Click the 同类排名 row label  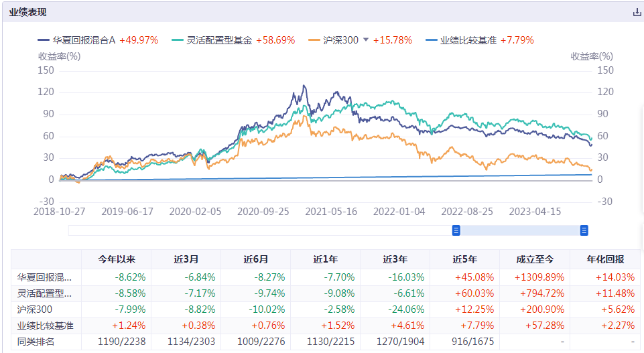[36, 342]
